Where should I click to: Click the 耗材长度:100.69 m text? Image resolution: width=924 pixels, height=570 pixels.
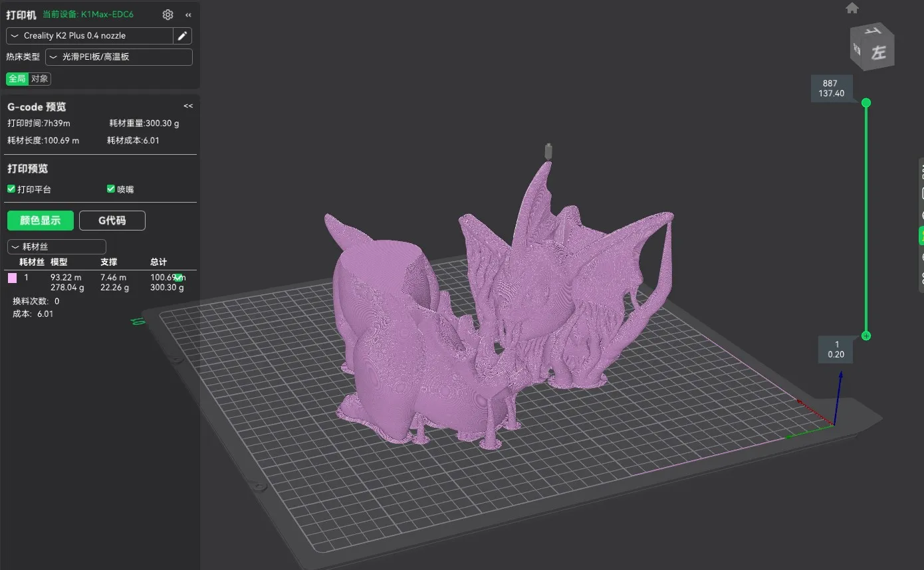pyautogui.click(x=43, y=140)
